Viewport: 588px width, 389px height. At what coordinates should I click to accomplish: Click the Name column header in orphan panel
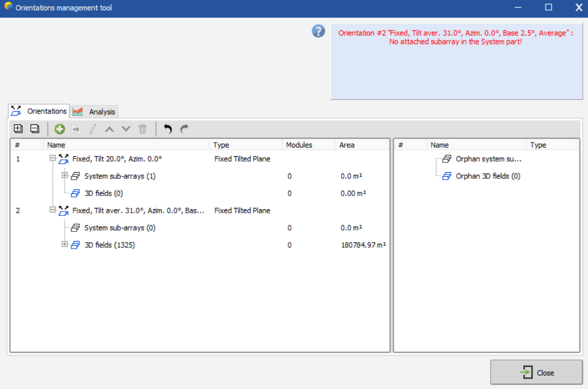(x=477, y=145)
